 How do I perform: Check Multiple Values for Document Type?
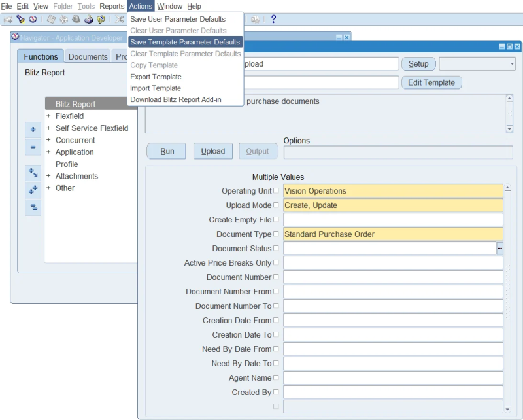276,234
